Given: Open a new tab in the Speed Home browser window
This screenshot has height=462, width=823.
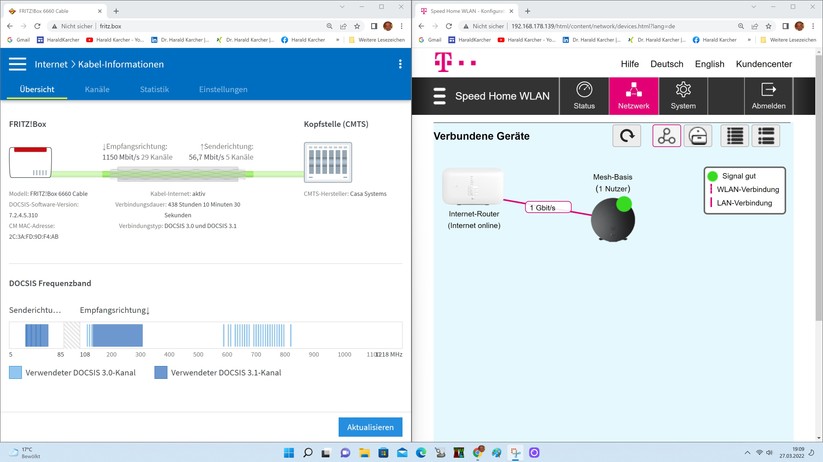Looking at the screenshot, I should (527, 10).
